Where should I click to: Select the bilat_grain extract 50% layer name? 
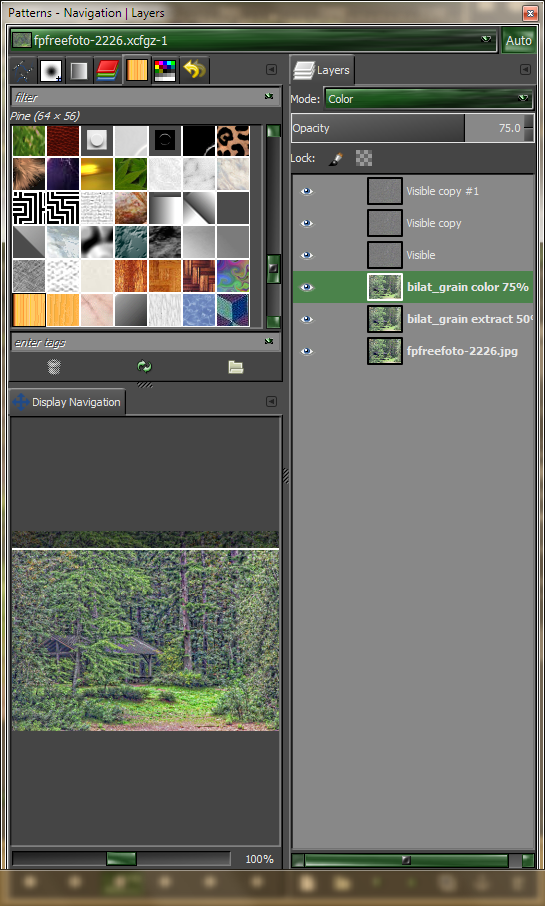[470, 319]
